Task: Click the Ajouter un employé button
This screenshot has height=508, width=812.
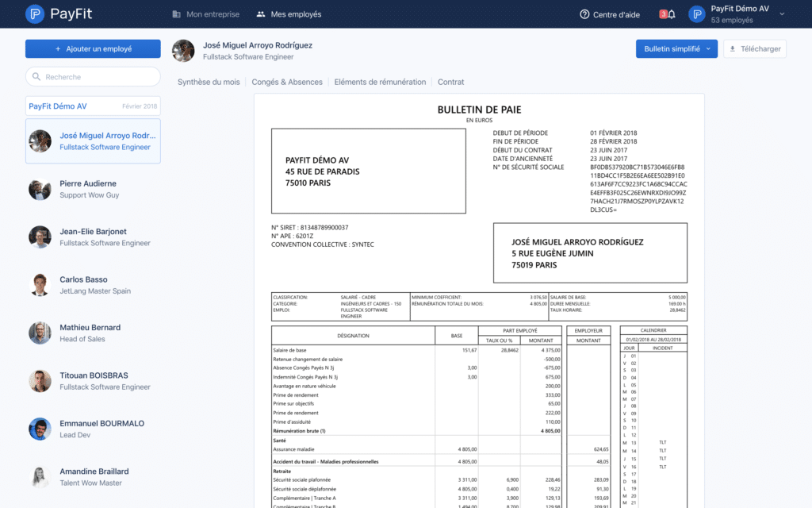Action: pos(92,48)
